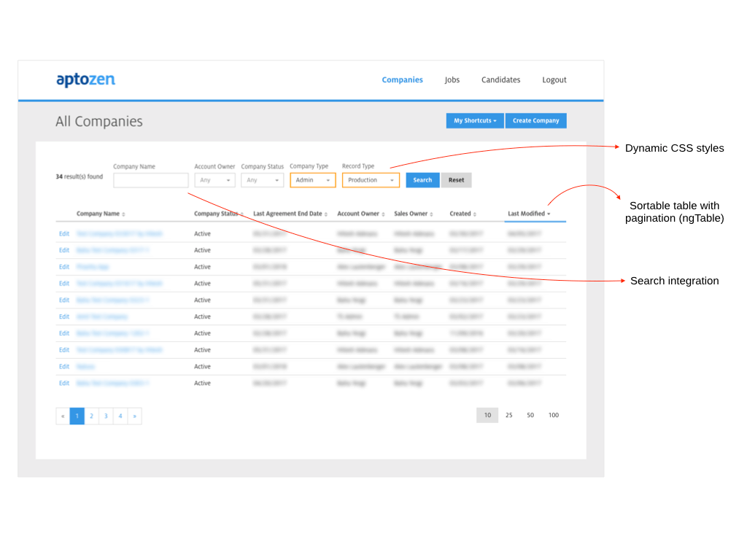The width and height of the screenshot is (747, 560).
Task: Go to previous page using « arrow
Action: [63, 416]
